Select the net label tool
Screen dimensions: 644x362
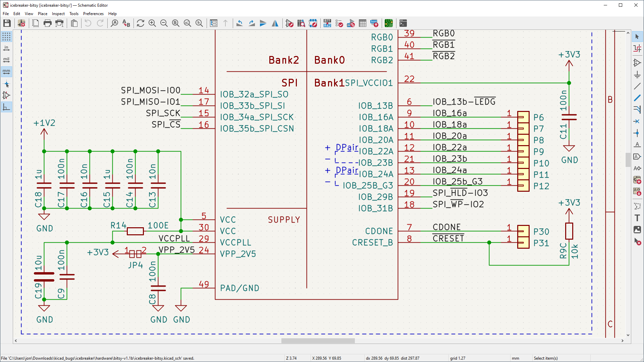click(x=637, y=145)
